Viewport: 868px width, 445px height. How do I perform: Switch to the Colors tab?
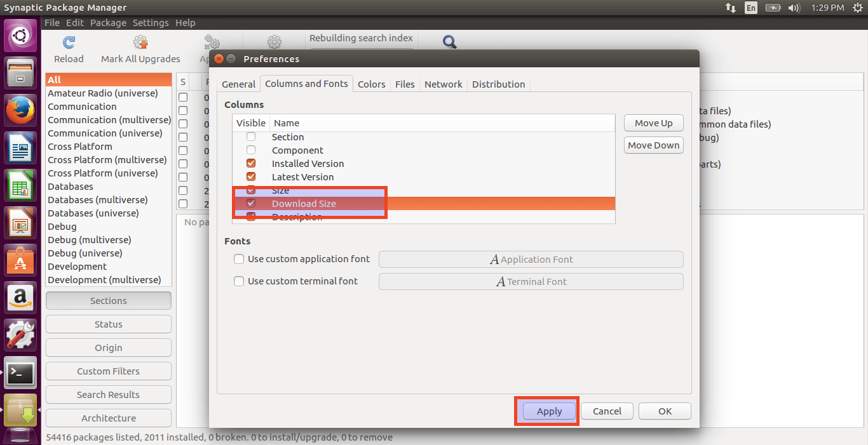click(x=371, y=84)
